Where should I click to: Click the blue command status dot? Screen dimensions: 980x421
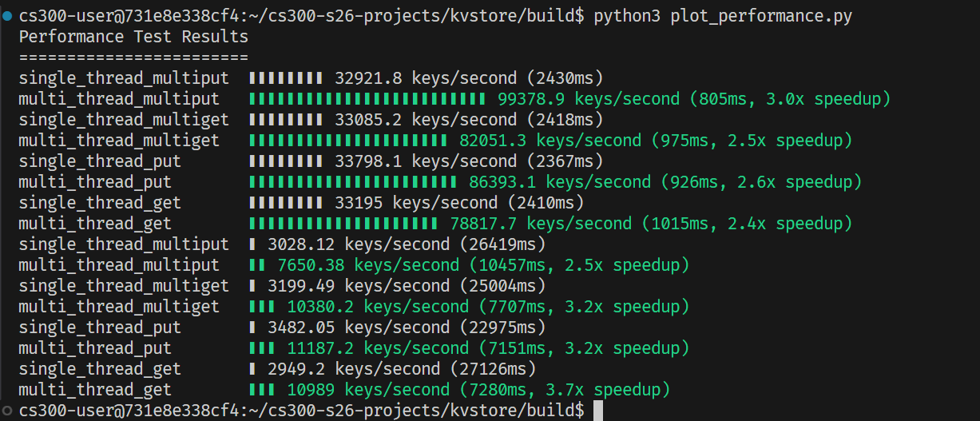point(7,16)
